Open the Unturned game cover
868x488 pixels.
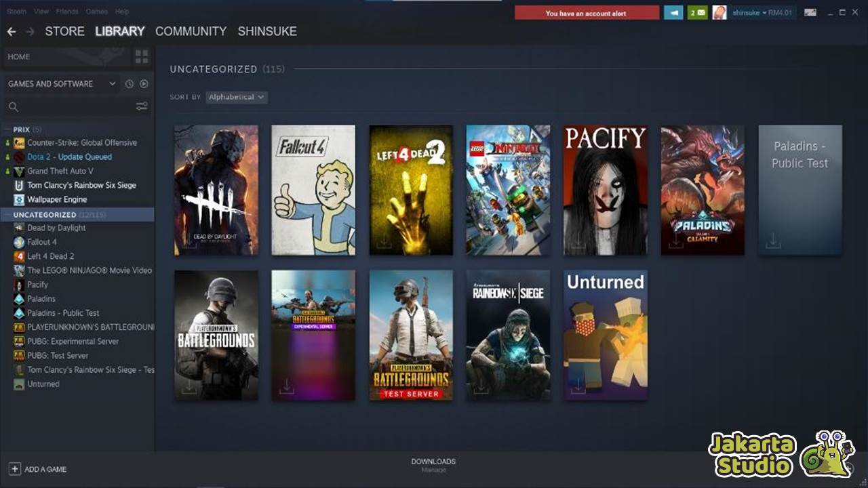(x=606, y=335)
